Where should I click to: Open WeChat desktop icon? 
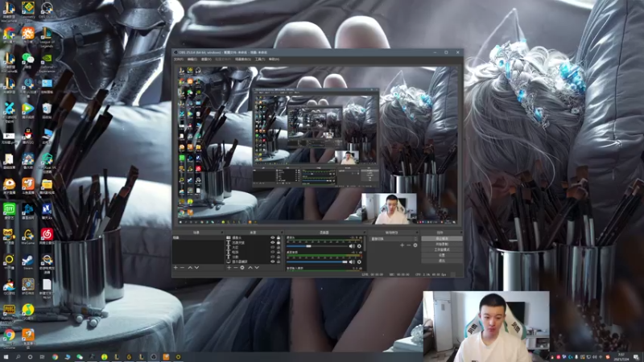coord(28,61)
